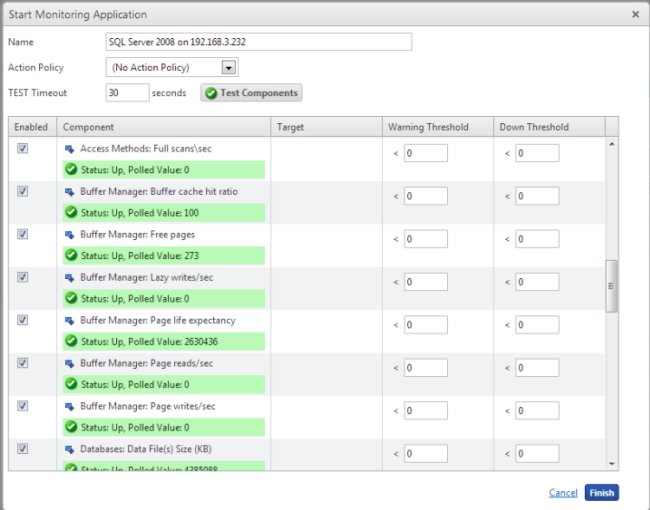Select 'Buffer Manager: Page life expectancy' text
This screenshot has height=510, width=650.
pos(158,321)
